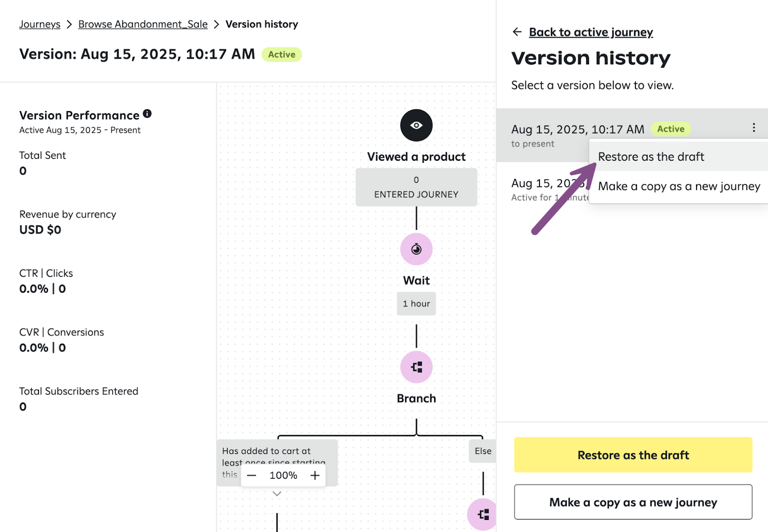Click the Branch node icon

click(416, 367)
